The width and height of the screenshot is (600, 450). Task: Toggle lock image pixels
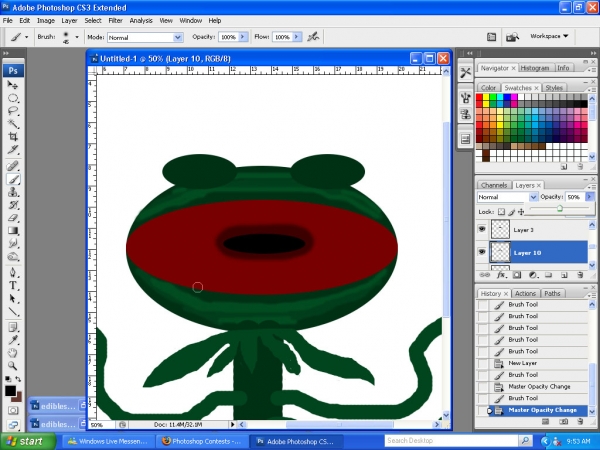[511, 212]
